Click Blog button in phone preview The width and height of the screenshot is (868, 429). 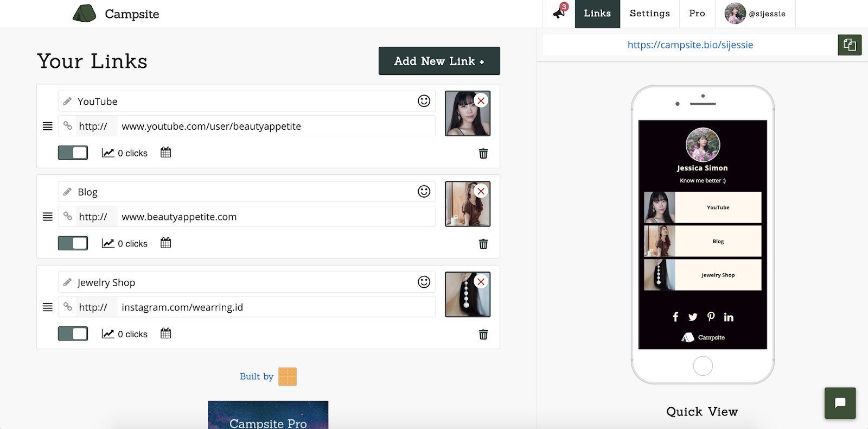703,241
